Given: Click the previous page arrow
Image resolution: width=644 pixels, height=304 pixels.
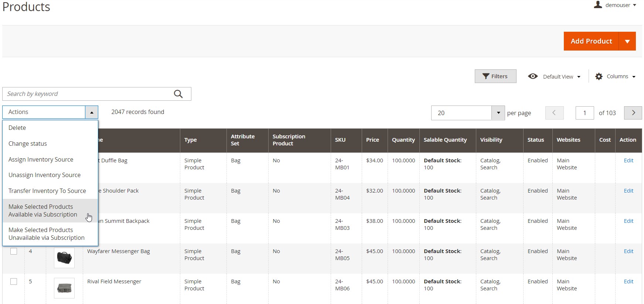Looking at the screenshot, I should tap(554, 113).
